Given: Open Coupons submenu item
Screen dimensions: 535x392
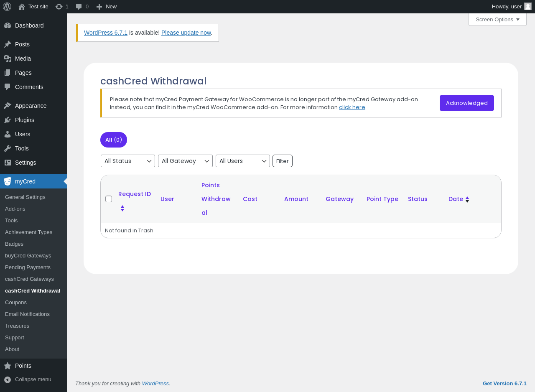Looking at the screenshot, I should click(x=16, y=303).
